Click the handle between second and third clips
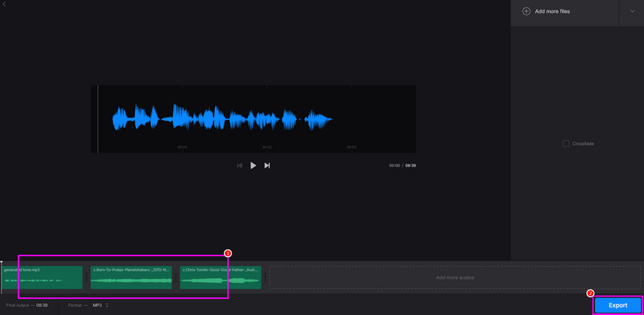 (x=176, y=278)
